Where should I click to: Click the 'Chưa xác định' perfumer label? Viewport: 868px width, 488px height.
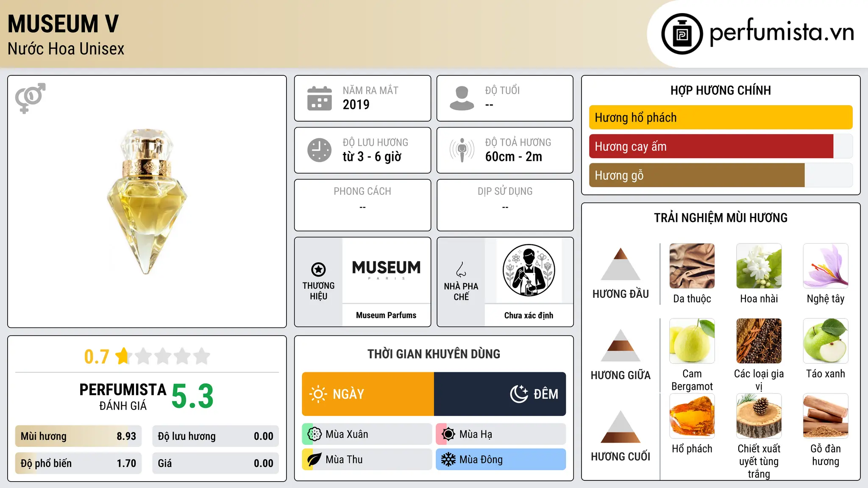coord(529,315)
